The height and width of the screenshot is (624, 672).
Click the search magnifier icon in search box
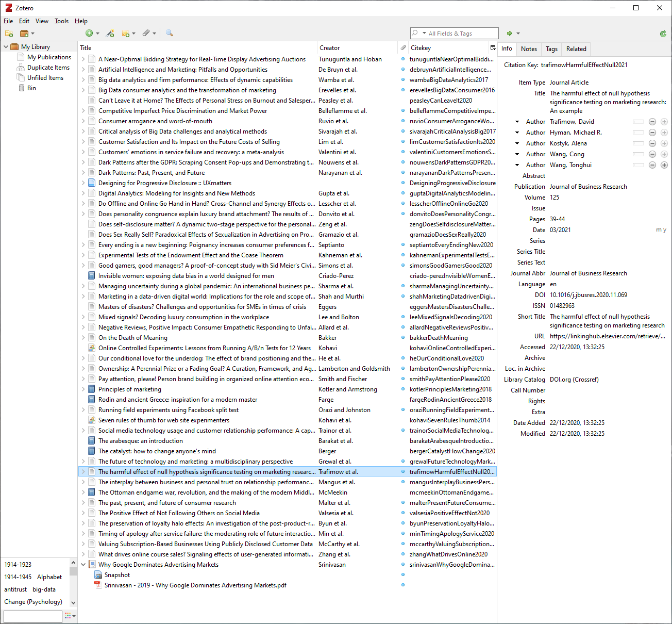415,34
